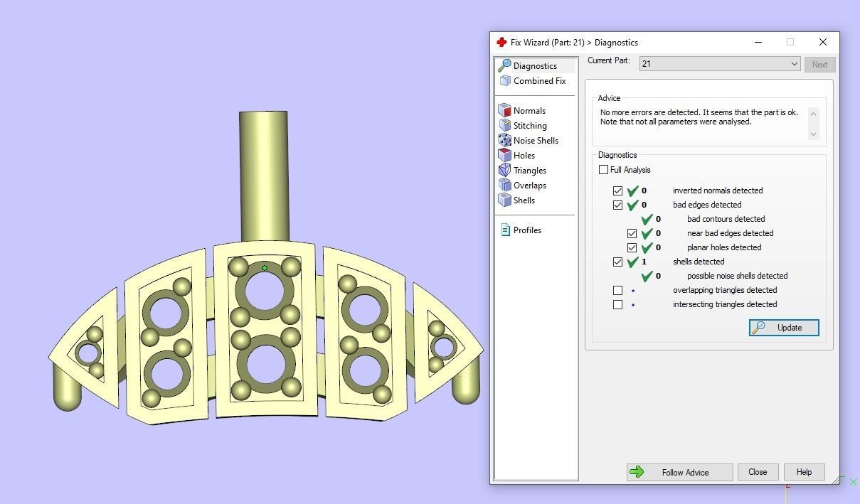Click green checkmark beside possible noise shells
The height and width of the screenshot is (504, 860).
647,276
